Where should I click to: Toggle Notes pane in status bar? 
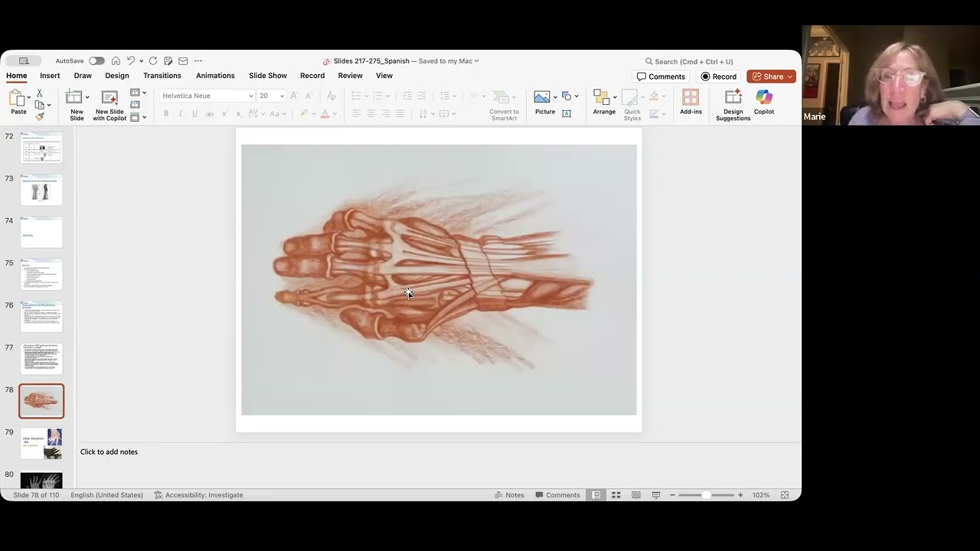[509, 495]
